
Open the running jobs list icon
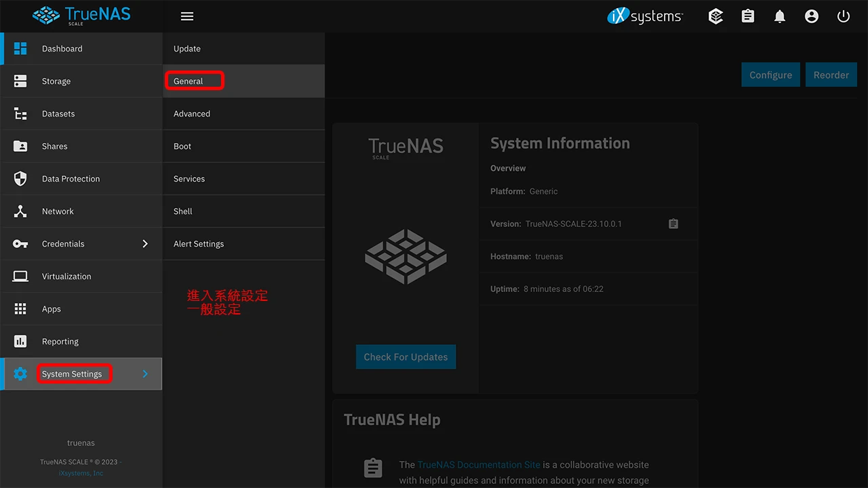747,16
